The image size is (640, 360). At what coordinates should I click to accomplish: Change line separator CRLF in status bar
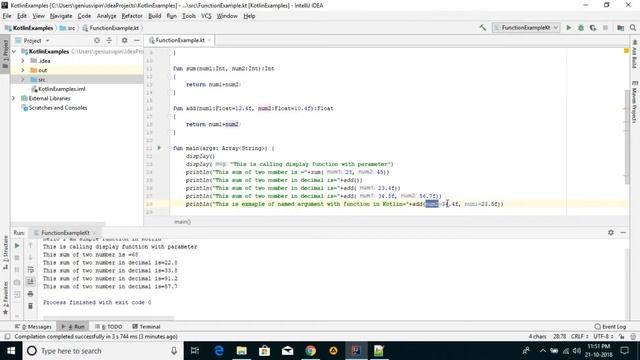[579, 336]
